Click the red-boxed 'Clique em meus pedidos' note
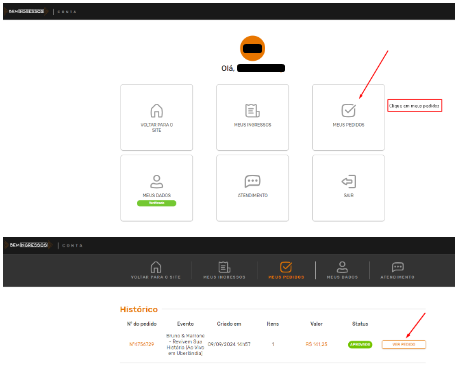This screenshot has width=460, height=374. pos(414,106)
